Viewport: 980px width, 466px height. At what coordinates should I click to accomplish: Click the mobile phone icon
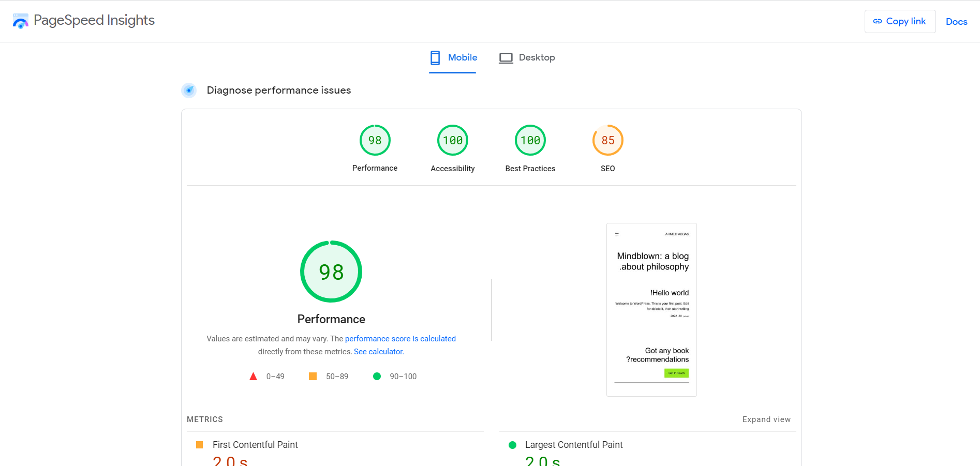coord(435,57)
